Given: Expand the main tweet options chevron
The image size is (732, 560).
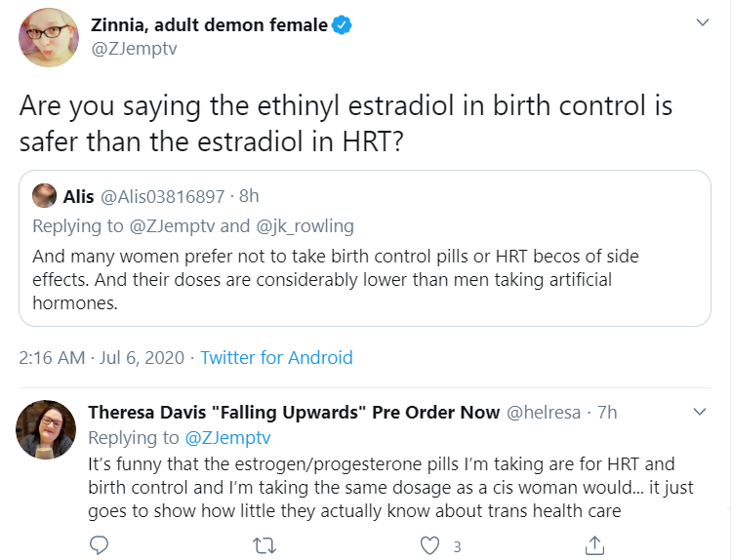Looking at the screenshot, I should coord(702,22).
